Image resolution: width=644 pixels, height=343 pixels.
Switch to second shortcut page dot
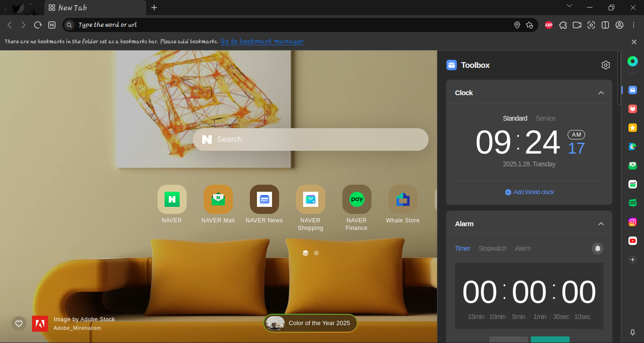tap(316, 253)
